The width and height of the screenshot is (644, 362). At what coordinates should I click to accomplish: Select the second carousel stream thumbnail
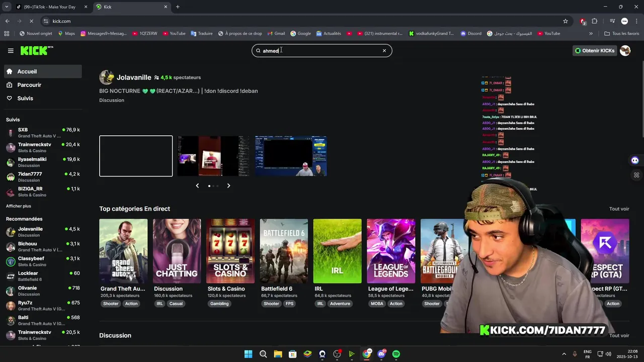[213, 156]
